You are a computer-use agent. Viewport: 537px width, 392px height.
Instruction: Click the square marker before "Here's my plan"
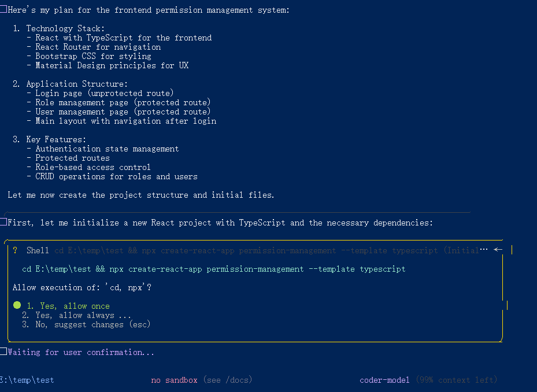[x=3, y=10]
